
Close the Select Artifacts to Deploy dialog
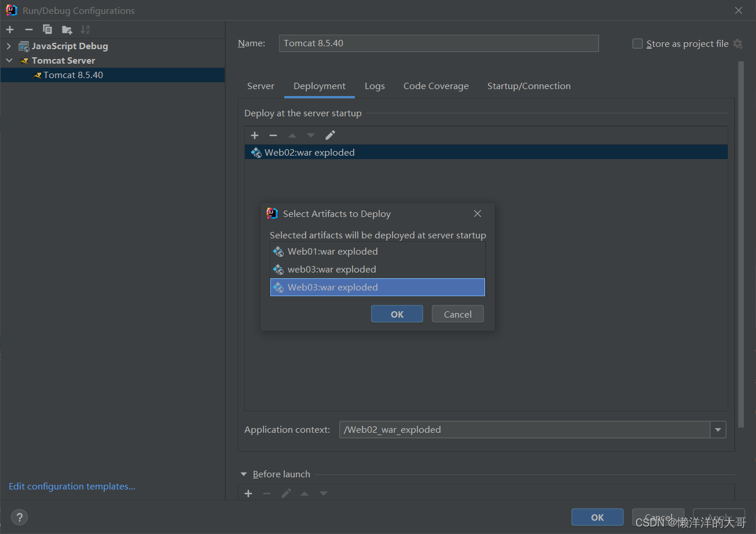(x=478, y=213)
